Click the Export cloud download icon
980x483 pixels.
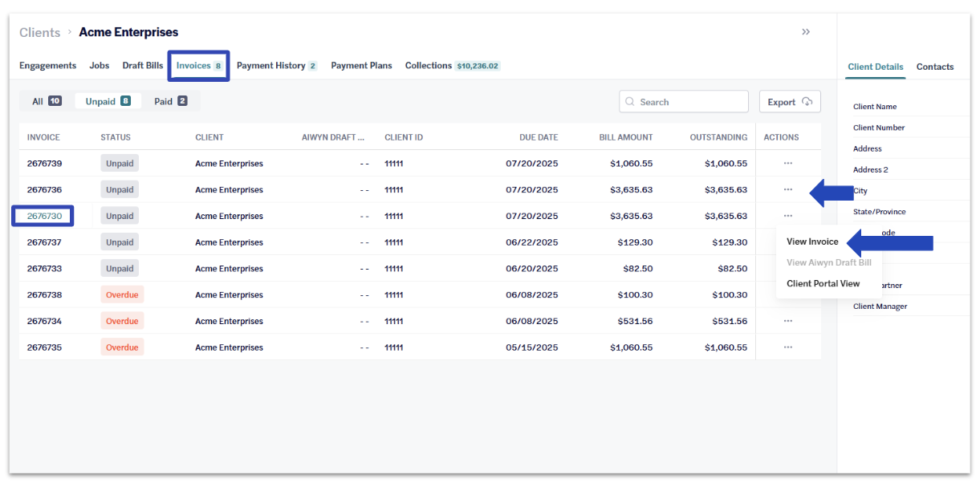[x=807, y=102]
